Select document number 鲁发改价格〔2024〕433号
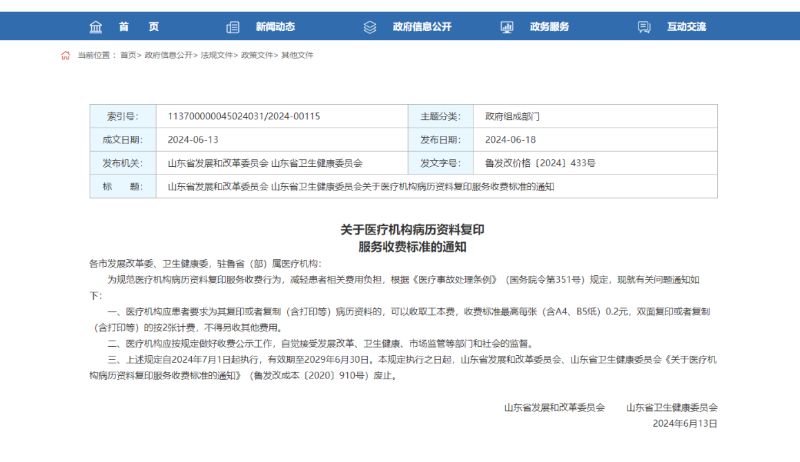Image resolution: width=800 pixels, height=462 pixels. 540,163
